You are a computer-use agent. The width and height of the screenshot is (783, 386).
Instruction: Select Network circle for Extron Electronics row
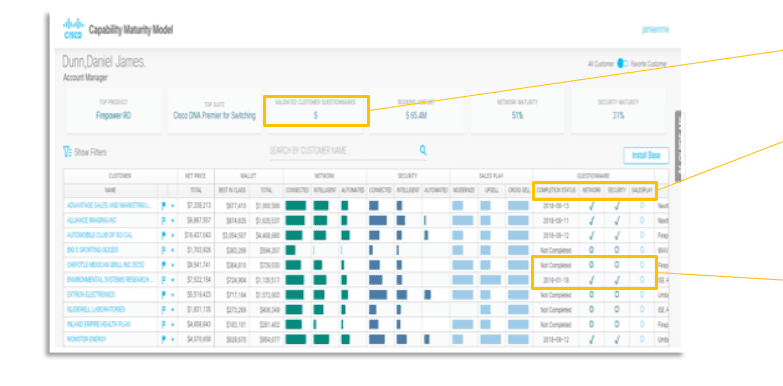[591, 294]
